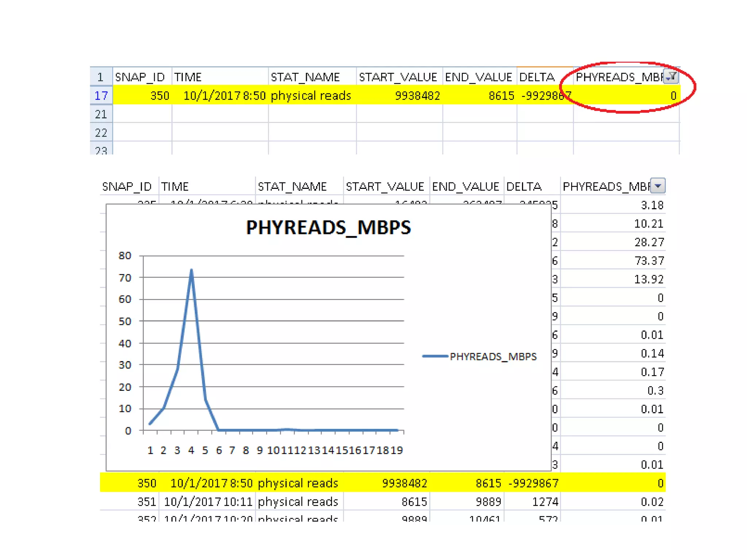Image resolution: width=747 pixels, height=560 pixels.
Task: Select row header 17
Action: tap(101, 96)
